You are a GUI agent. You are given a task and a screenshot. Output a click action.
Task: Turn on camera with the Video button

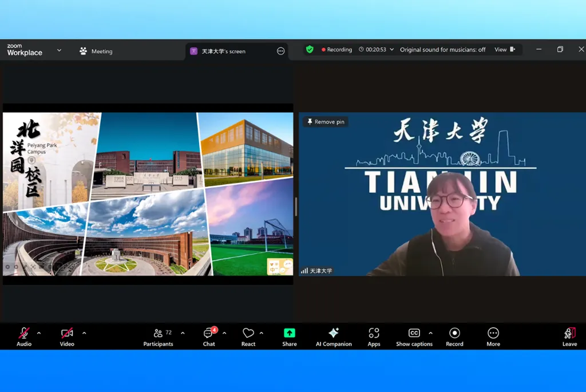(x=67, y=336)
